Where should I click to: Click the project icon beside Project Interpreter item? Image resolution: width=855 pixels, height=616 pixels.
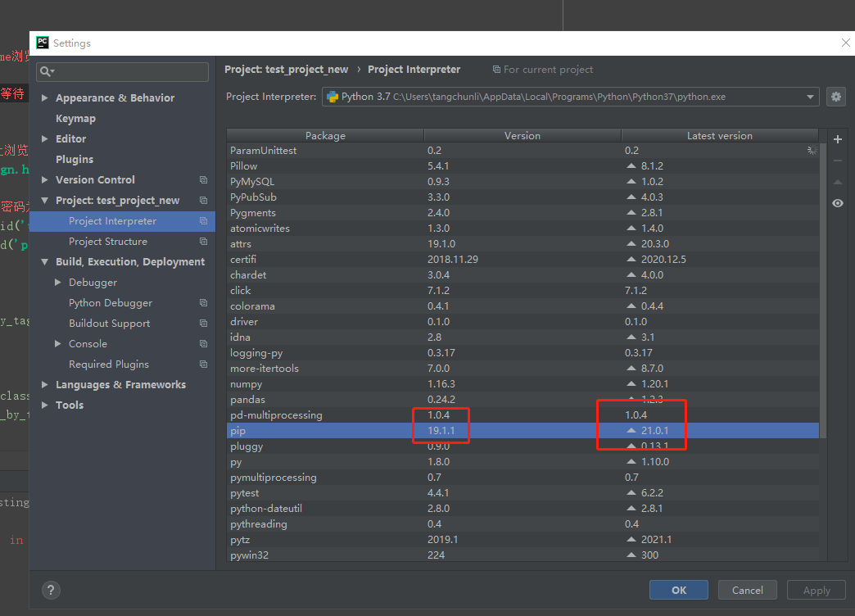[x=203, y=221]
